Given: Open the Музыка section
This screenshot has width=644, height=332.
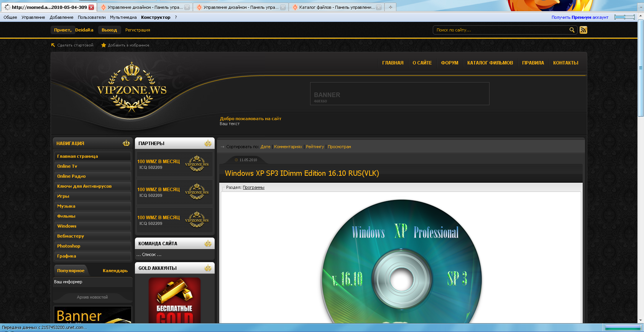Looking at the screenshot, I should pyautogui.click(x=92, y=206).
